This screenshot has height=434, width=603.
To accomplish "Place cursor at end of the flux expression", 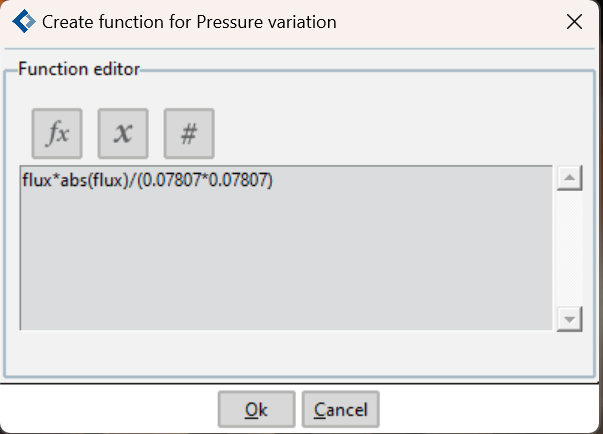I will (273, 180).
